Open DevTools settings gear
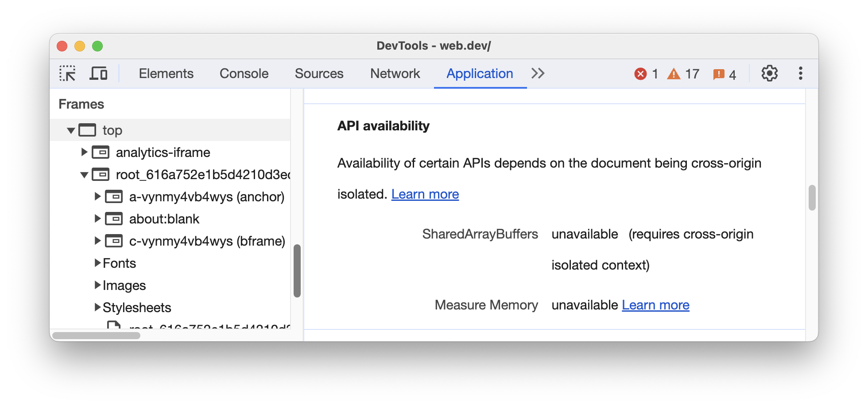Image resolution: width=868 pixels, height=407 pixels. point(770,73)
